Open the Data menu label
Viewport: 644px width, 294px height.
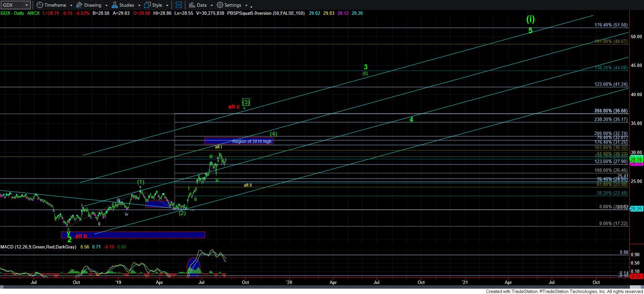pos(202,5)
